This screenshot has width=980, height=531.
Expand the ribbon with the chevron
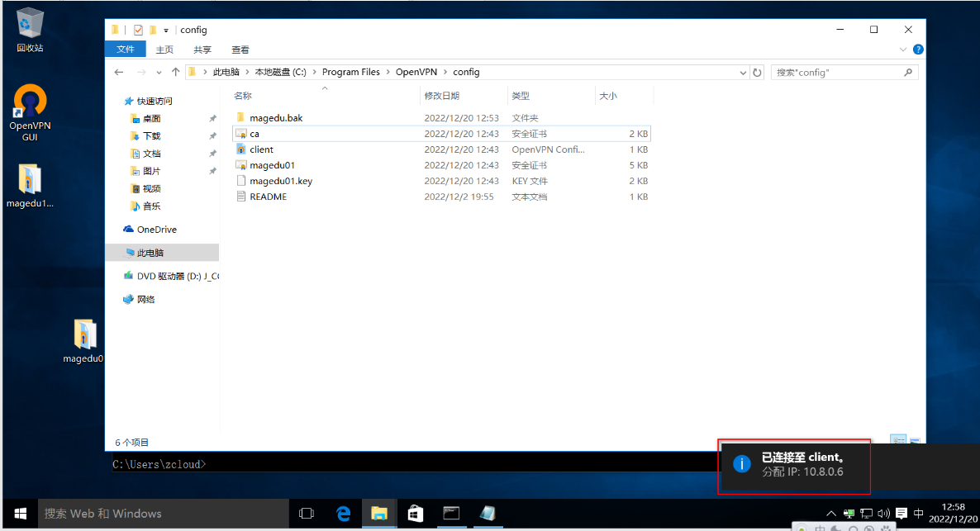902,50
